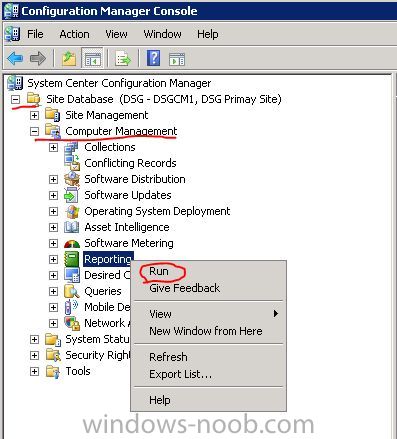Expand the Queries node
Viewport: 397px width, 439px height.
[x=53, y=291]
